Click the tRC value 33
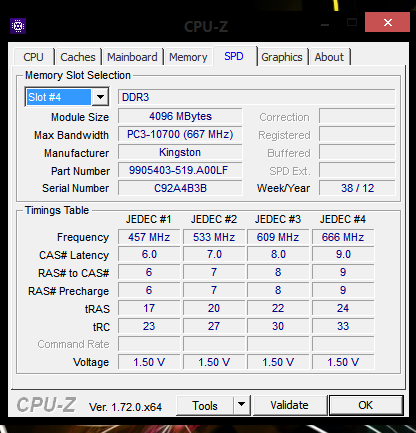 [343, 326]
